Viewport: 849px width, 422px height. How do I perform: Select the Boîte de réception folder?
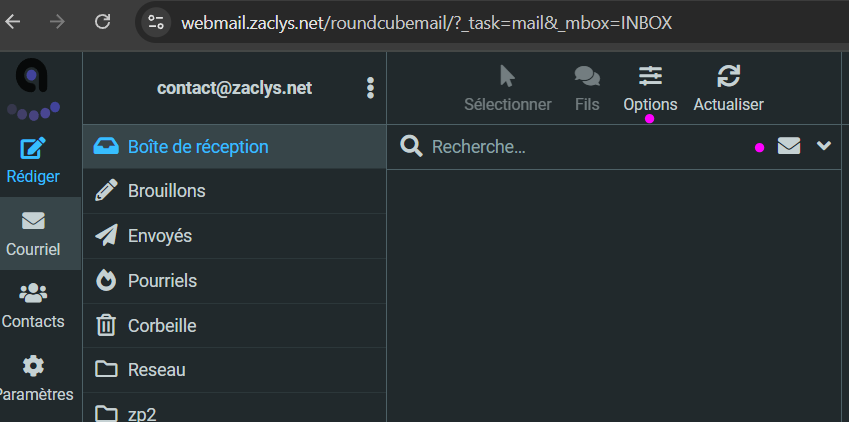pos(198,147)
